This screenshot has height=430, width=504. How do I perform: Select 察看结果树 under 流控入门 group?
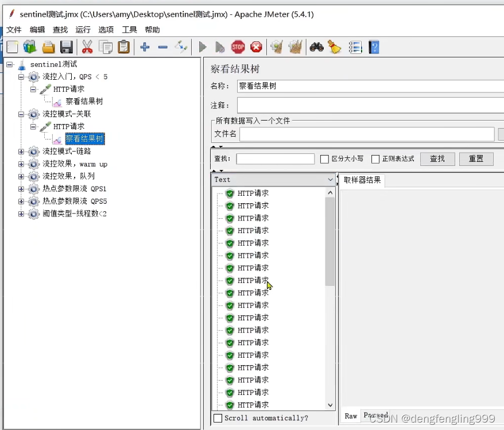(84, 102)
